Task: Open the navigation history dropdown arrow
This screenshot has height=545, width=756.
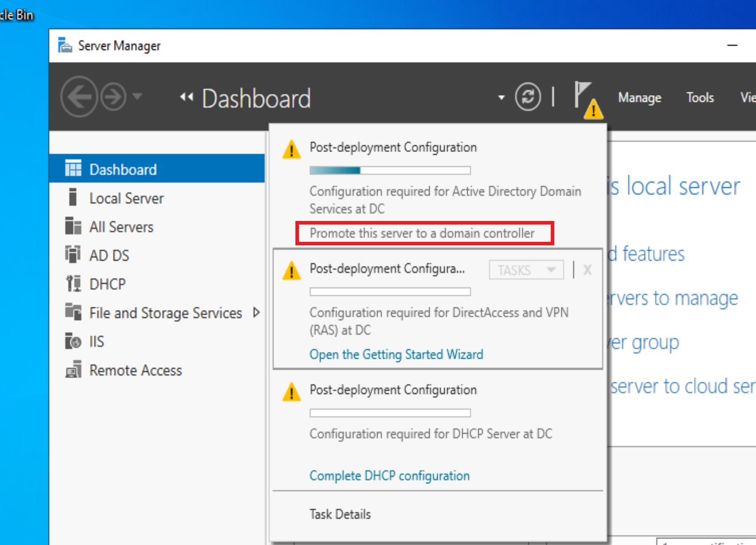Action: (137, 96)
